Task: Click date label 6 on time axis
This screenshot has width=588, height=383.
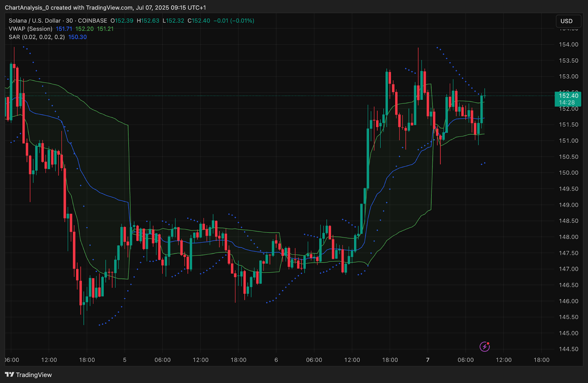Action: click(276, 360)
